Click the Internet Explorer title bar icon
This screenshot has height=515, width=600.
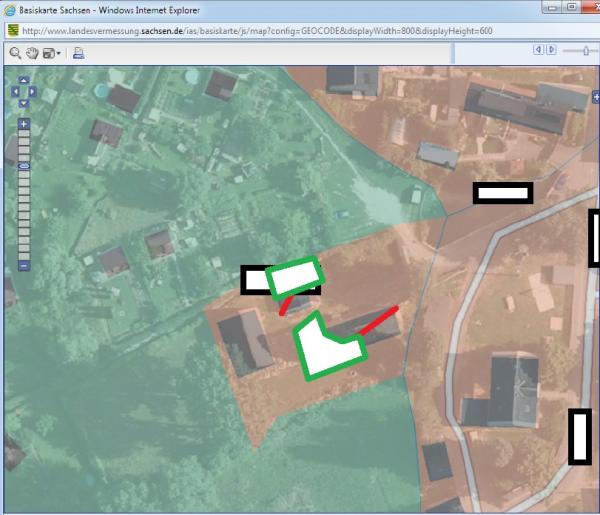click(x=10, y=10)
